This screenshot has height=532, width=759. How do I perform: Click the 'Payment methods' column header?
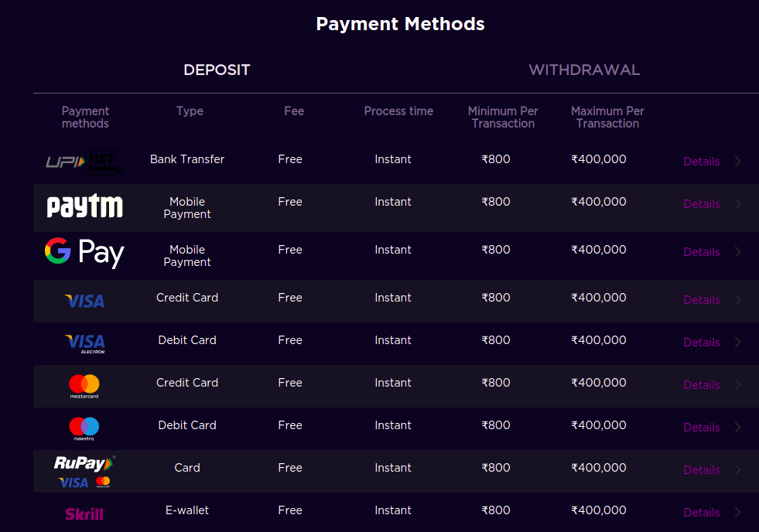85,117
